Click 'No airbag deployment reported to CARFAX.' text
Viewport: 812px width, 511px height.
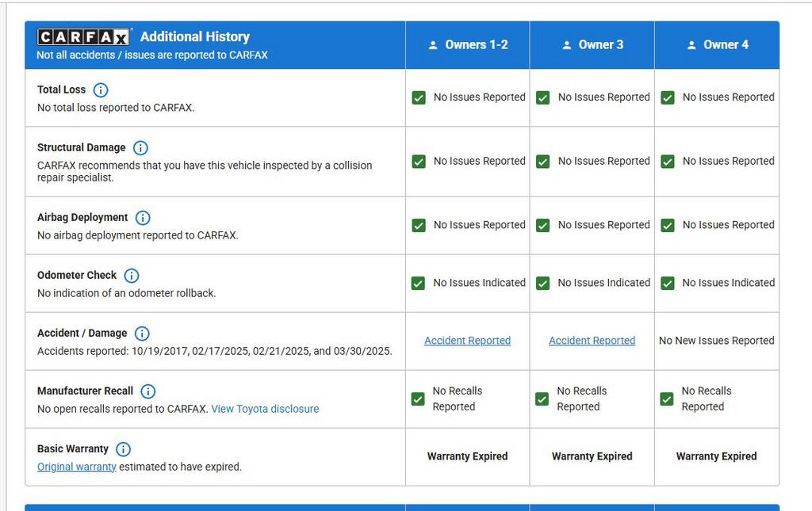click(x=138, y=235)
